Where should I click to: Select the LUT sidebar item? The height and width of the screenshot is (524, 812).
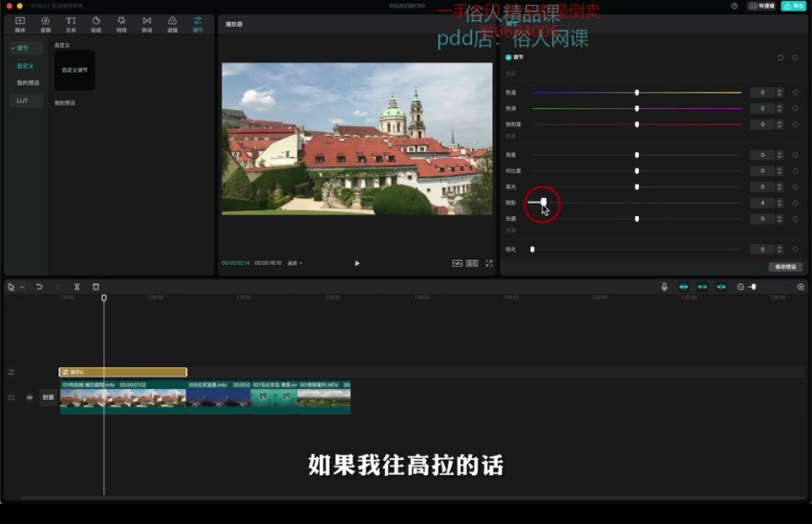(22, 100)
